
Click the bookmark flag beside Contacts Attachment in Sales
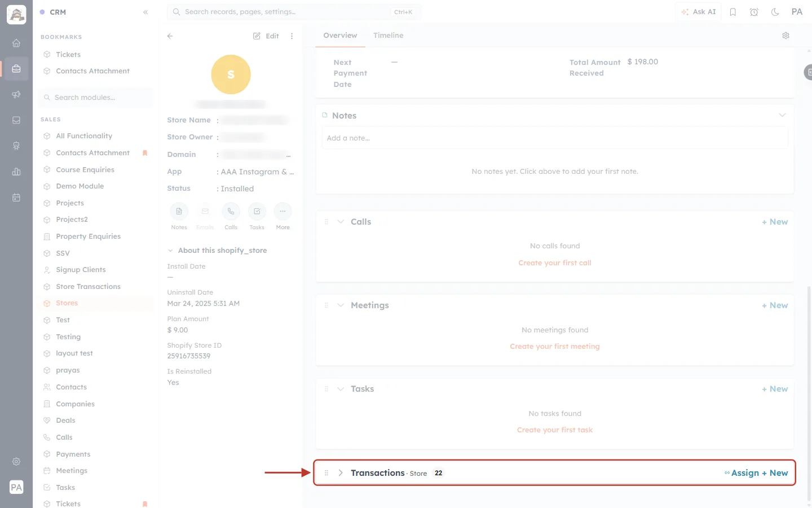pyautogui.click(x=145, y=153)
